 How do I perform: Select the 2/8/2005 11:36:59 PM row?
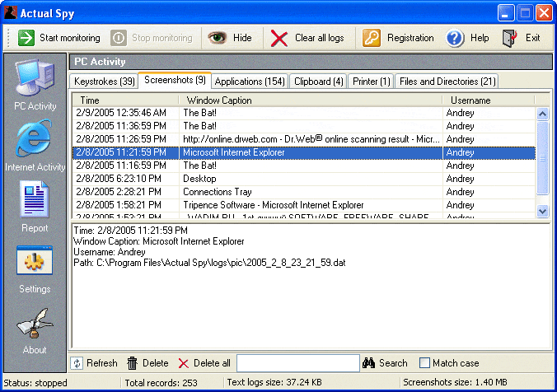304,126
